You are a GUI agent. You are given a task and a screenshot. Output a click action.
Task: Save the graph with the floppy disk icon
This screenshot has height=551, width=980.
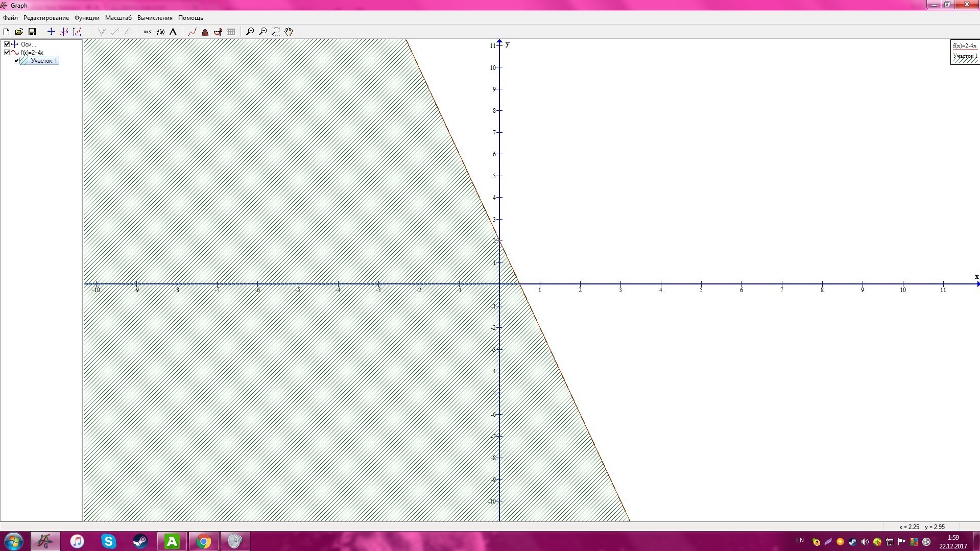[x=32, y=32]
